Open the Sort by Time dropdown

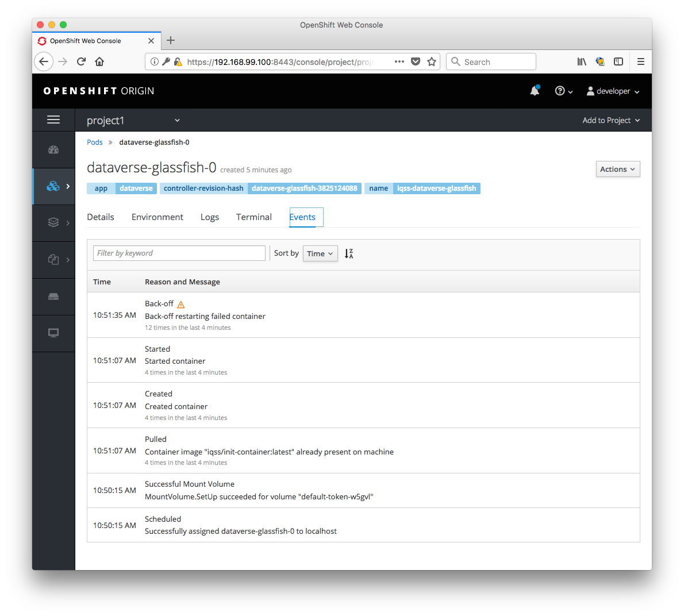tap(320, 253)
